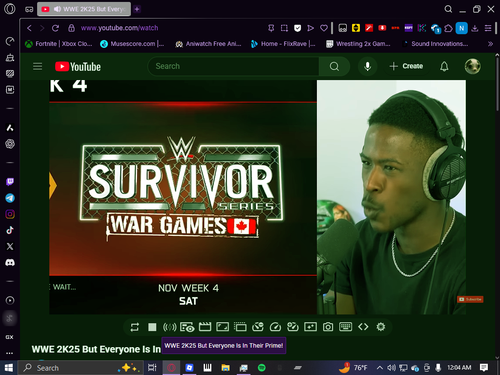The width and height of the screenshot is (500, 375).
Task: Open the account avatar menu
Action: pos(472,66)
